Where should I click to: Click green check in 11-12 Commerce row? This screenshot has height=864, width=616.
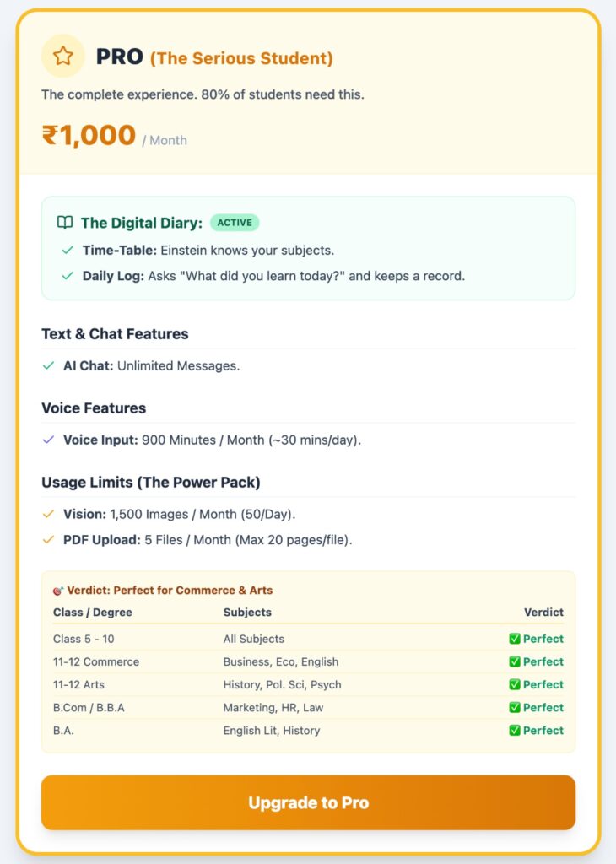pyautogui.click(x=515, y=661)
